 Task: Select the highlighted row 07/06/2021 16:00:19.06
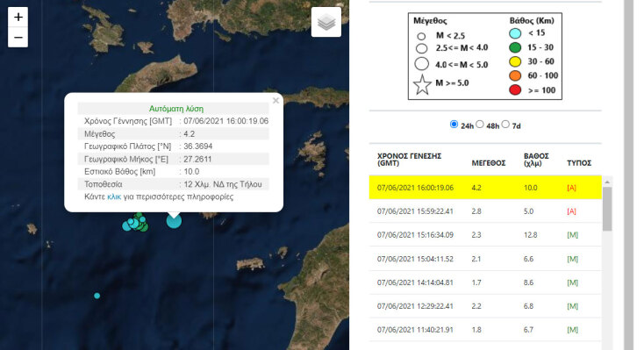tap(485, 188)
